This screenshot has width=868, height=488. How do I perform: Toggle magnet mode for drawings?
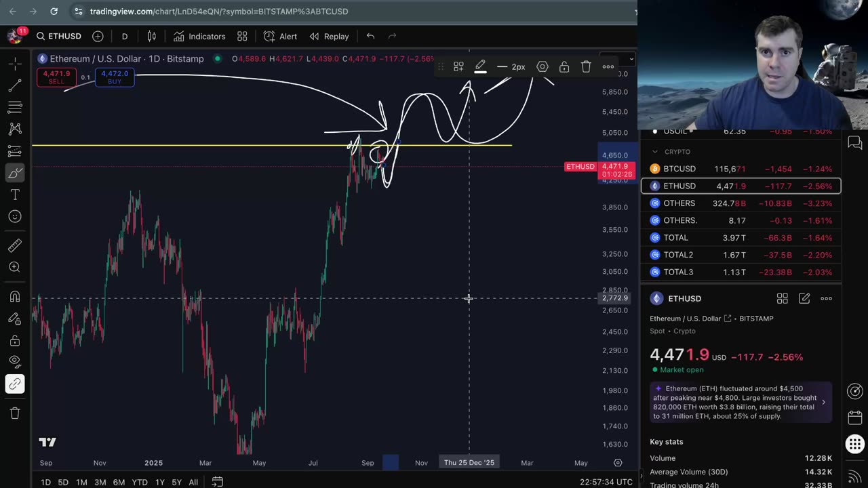pyautogui.click(x=15, y=297)
